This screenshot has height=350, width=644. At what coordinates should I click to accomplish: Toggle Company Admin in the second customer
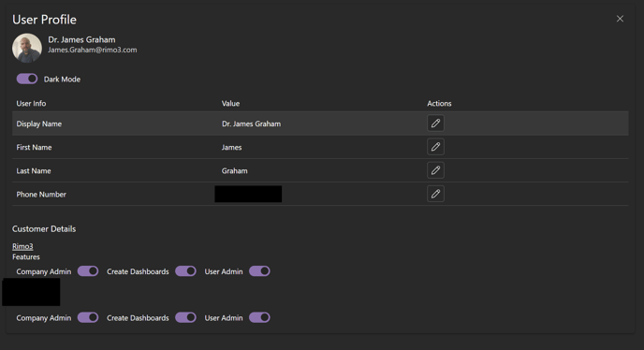point(88,317)
